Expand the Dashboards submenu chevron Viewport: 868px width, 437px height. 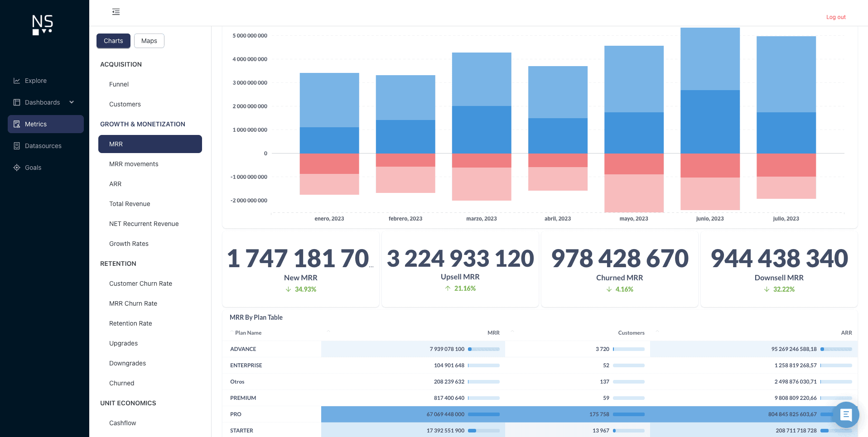coord(72,102)
